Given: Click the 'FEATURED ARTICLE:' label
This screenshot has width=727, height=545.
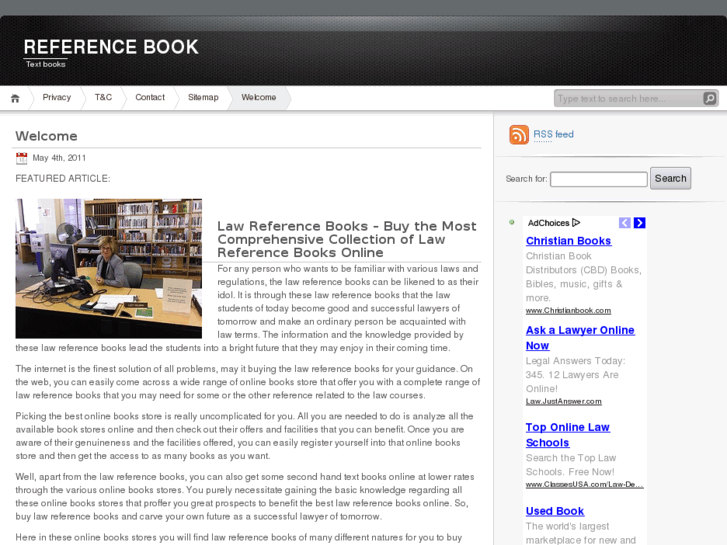Looking at the screenshot, I should click(x=63, y=179).
